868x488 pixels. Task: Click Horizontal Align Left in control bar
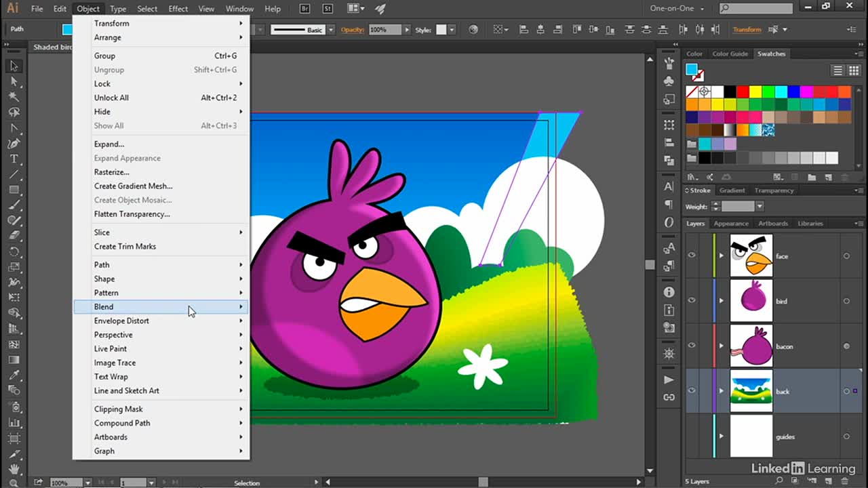click(x=524, y=29)
